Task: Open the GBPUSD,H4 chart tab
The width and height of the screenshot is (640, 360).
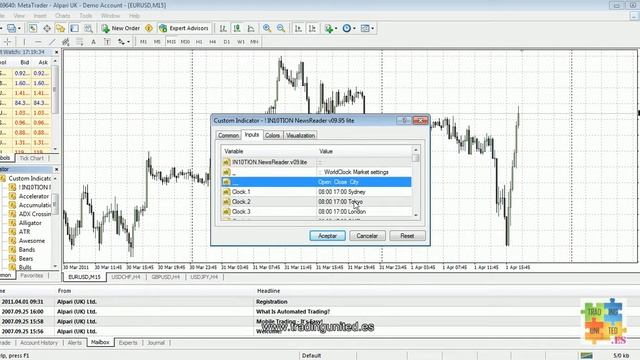Action: tap(165, 277)
